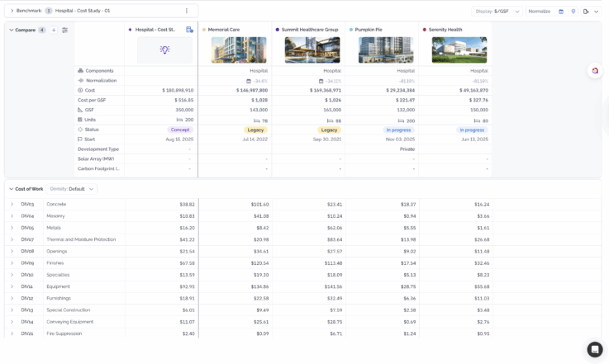Screen dimensions: 609x364
Task: Click the add project plus icon beside Compare
Action: (54, 30)
